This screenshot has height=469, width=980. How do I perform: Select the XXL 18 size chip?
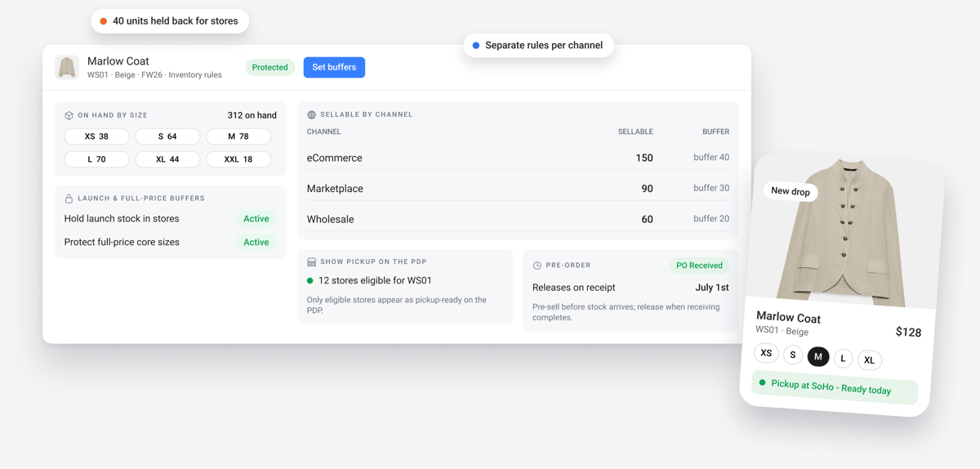(x=238, y=159)
